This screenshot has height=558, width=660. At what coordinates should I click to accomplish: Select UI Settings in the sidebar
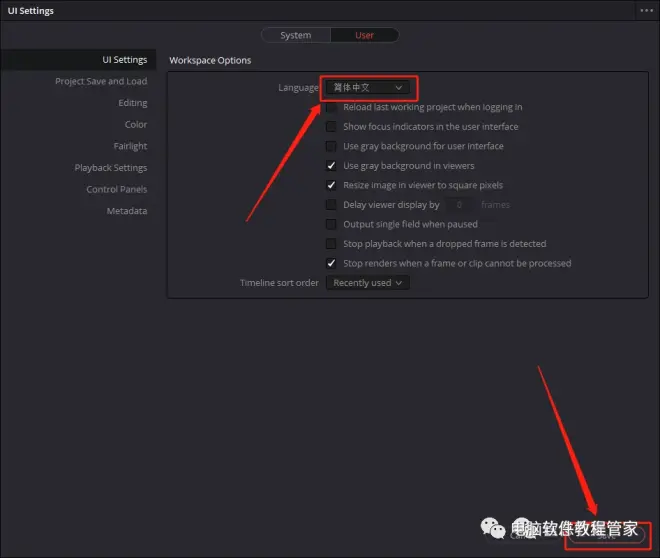point(78,60)
